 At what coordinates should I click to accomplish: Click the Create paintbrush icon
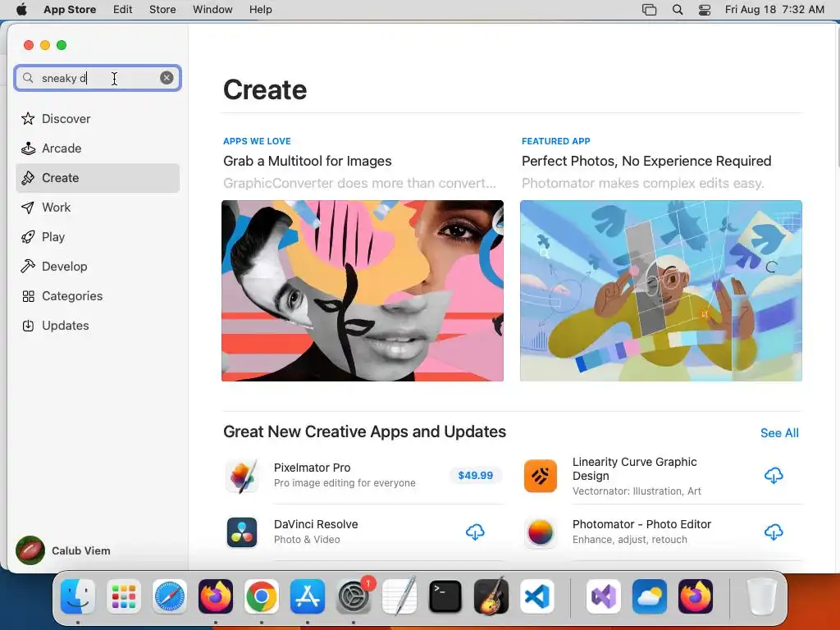click(28, 178)
